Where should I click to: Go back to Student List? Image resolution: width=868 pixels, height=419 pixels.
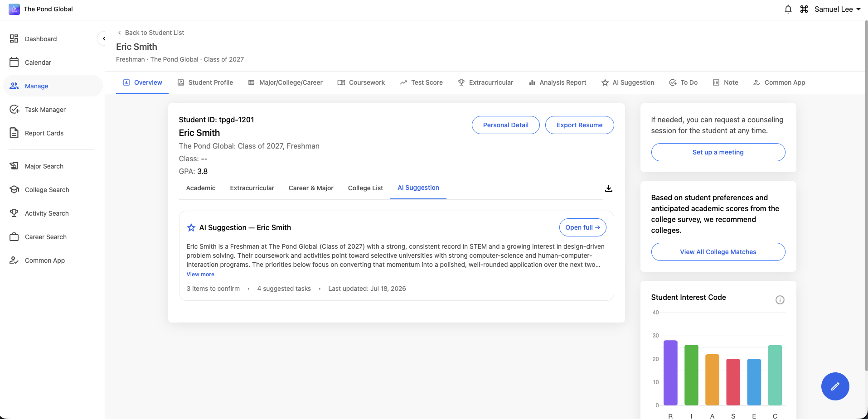click(150, 33)
